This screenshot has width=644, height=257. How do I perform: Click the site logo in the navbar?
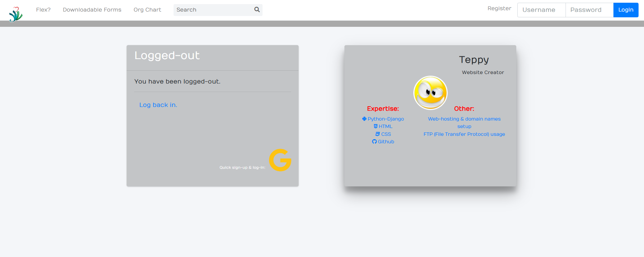click(x=16, y=14)
